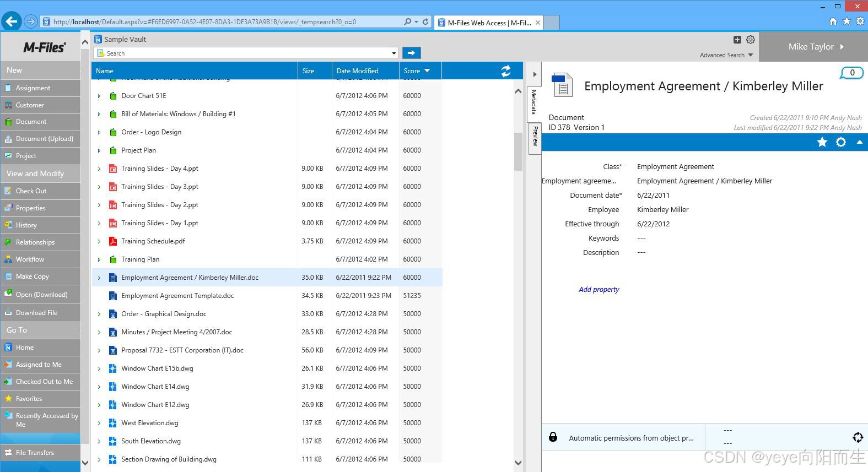The width and height of the screenshot is (868, 472).
Task: Click the pop-out icon in permissions bar
Action: click(x=858, y=437)
